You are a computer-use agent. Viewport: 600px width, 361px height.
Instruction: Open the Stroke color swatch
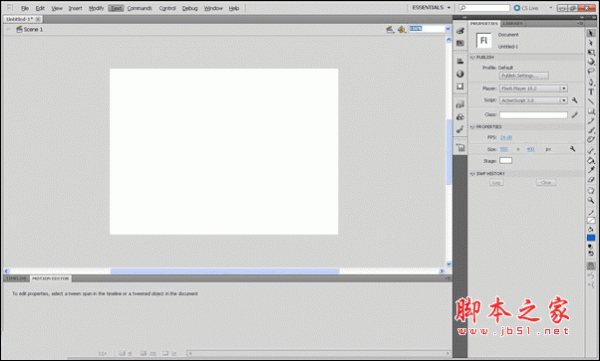(x=591, y=221)
